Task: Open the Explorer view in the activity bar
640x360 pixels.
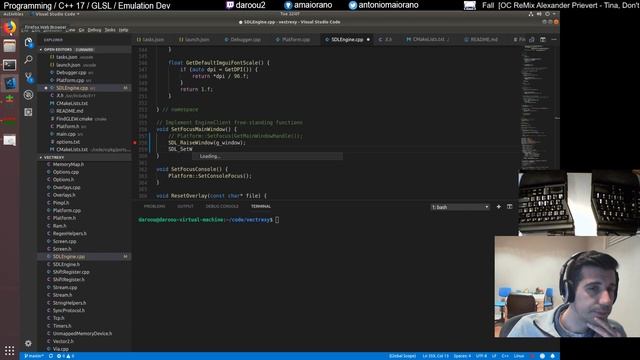Action: coord(28,42)
